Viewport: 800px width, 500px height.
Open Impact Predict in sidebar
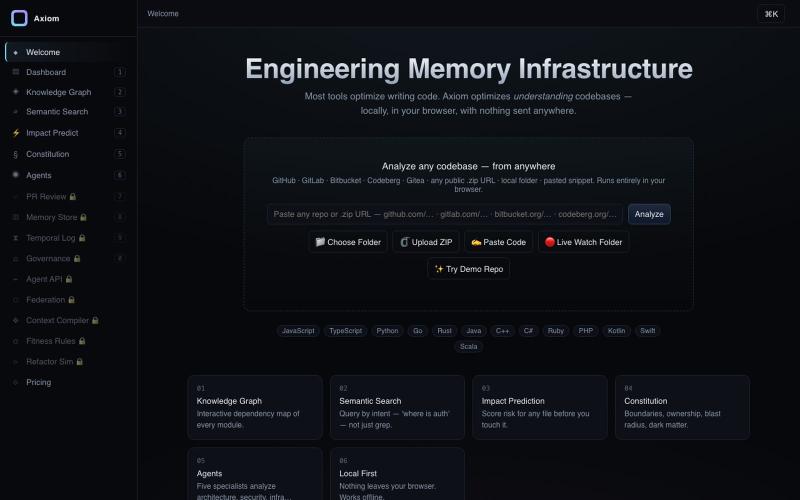(x=68, y=133)
